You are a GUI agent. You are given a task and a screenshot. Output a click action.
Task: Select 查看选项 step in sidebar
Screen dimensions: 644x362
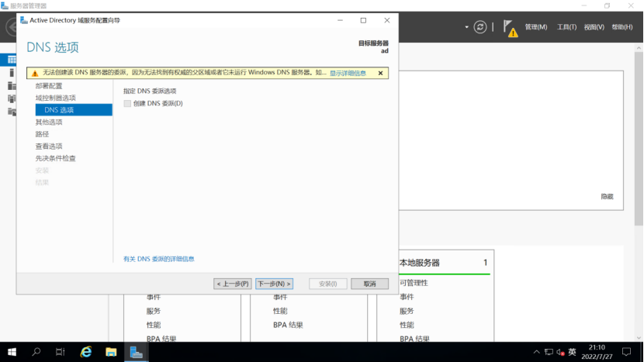pyautogui.click(x=49, y=146)
